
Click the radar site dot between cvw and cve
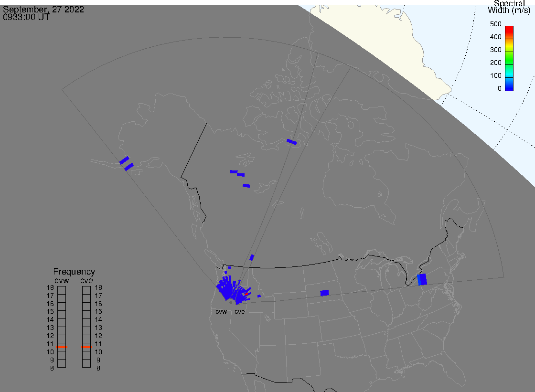coord(231,303)
